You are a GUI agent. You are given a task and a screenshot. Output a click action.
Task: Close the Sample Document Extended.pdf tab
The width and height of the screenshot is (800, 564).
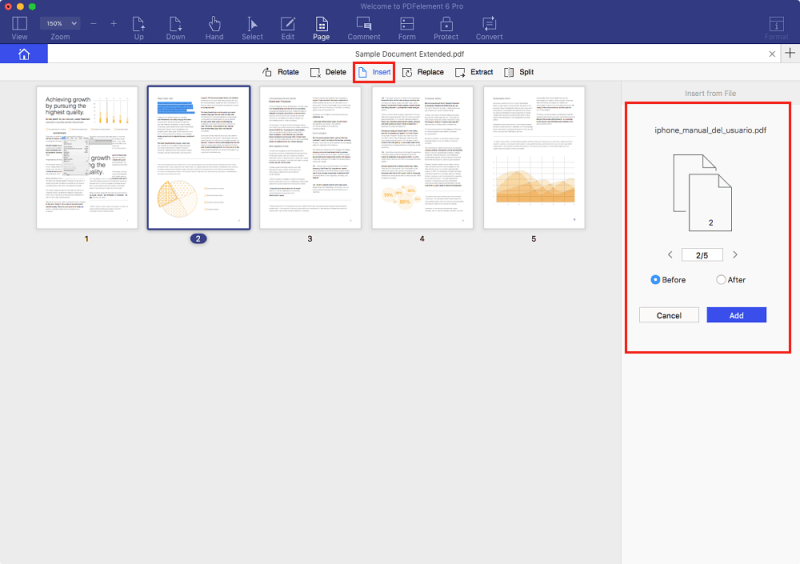[x=772, y=54]
